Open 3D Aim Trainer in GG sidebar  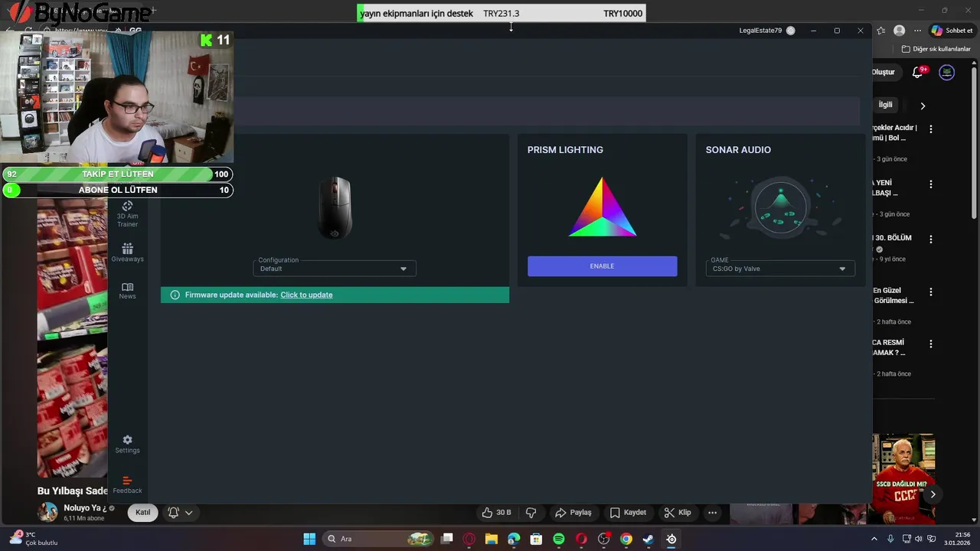coord(127,214)
